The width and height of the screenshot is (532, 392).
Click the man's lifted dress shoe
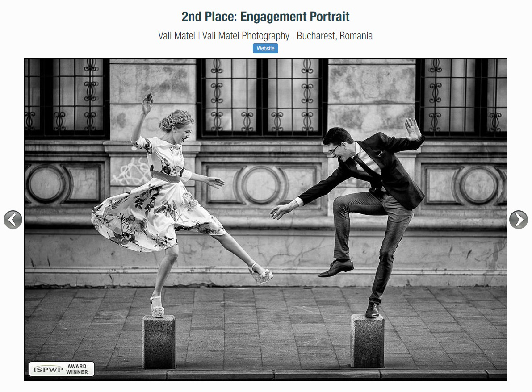(337, 268)
